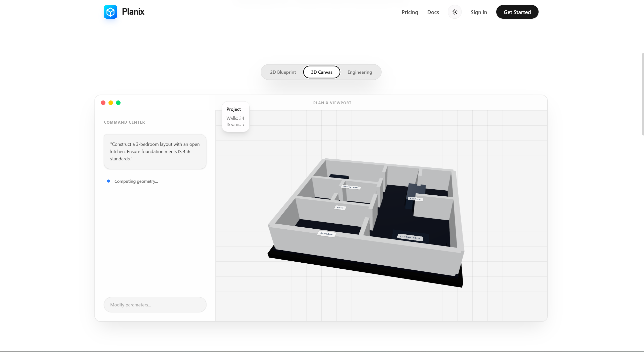Click the Bath room label tag
This screenshot has height=352, width=644.
coord(340,208)
